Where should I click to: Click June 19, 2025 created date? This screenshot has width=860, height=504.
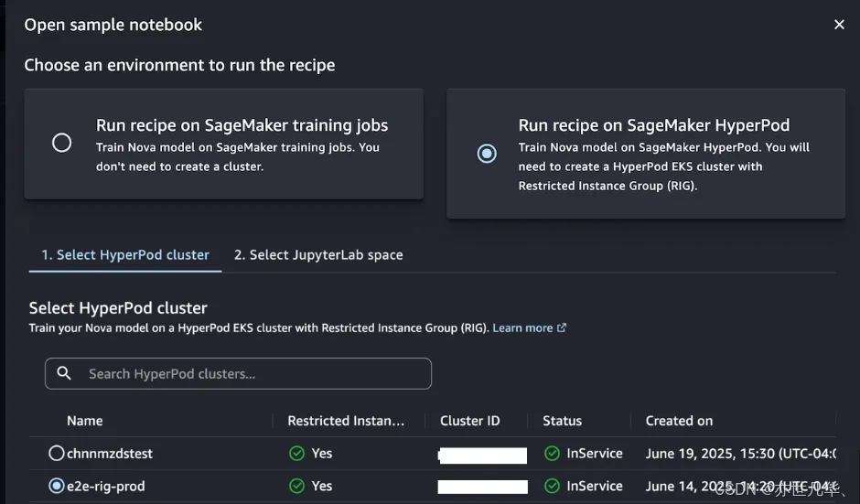tap(740, 454)
